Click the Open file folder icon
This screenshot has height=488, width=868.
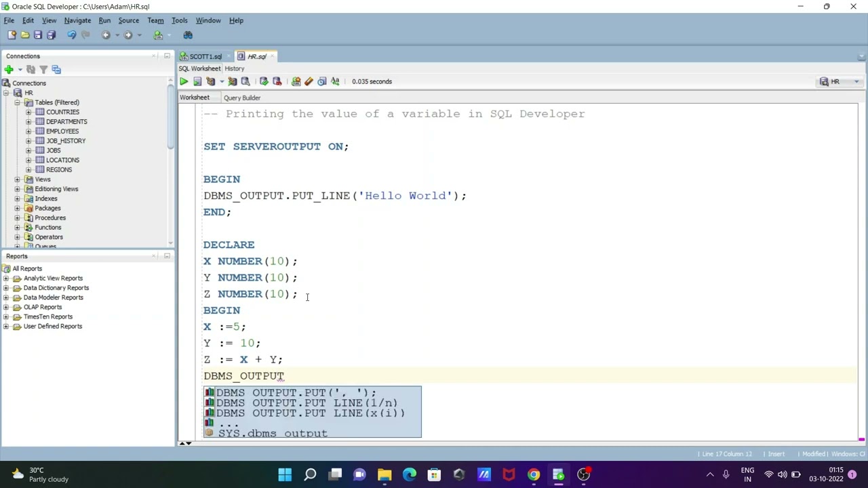coord(25,35)
